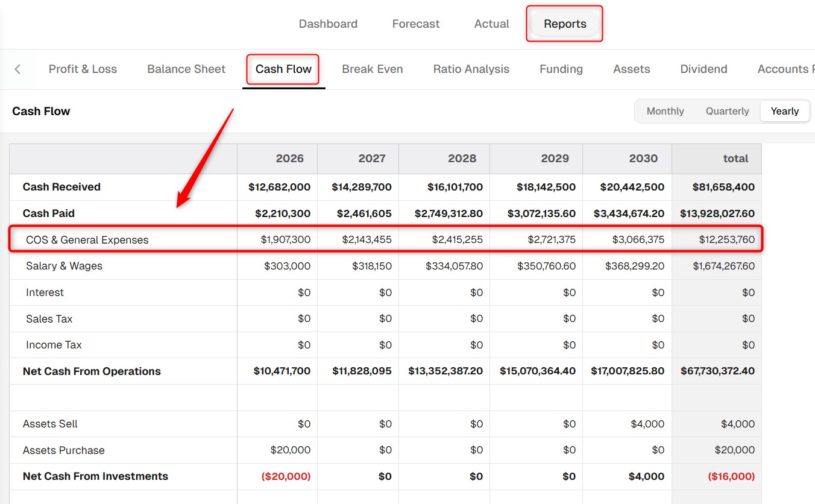The height and width of the screenshot is (504, 815).
Task: Select the Reports tab
Action: tap(565, 24)
